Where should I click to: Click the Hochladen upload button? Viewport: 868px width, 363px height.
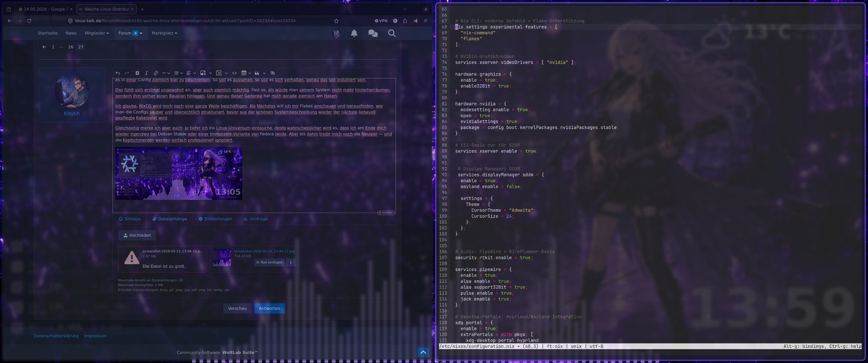tap(137, 235)
